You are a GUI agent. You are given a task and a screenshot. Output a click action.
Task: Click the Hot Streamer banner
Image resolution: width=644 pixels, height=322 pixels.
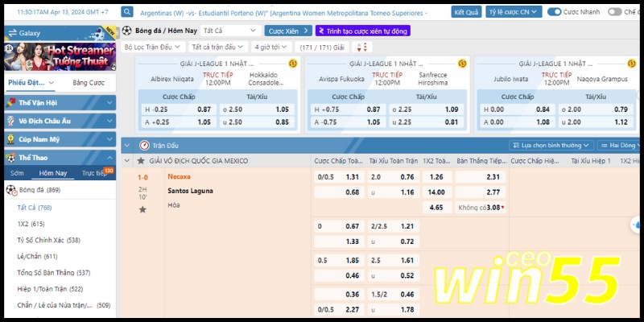coord(58,56)
